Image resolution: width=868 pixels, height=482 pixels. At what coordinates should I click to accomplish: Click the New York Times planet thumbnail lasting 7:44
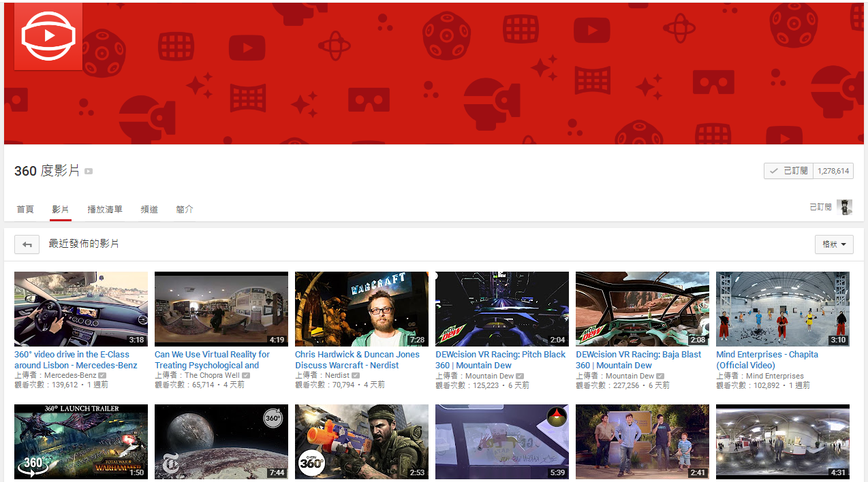(221, 442)
